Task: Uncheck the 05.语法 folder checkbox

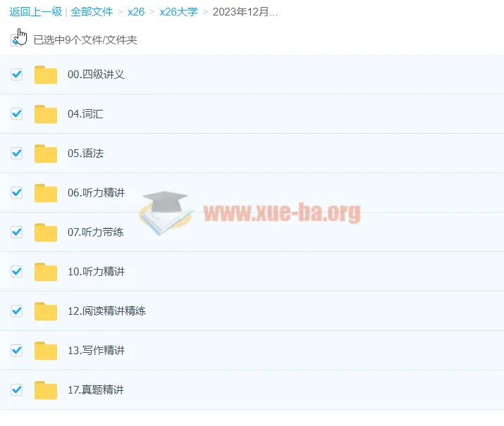Action: click(16, 154)
